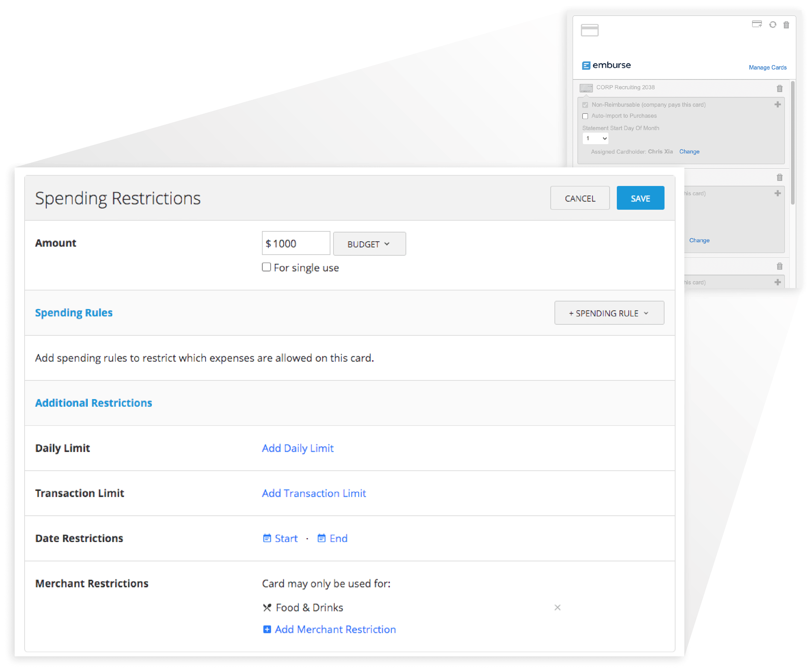This screenshot has width=812, height=671.
Task: Open the Statement Start Day dropdown
Action: pyautogui.click(x=595, y=138)
